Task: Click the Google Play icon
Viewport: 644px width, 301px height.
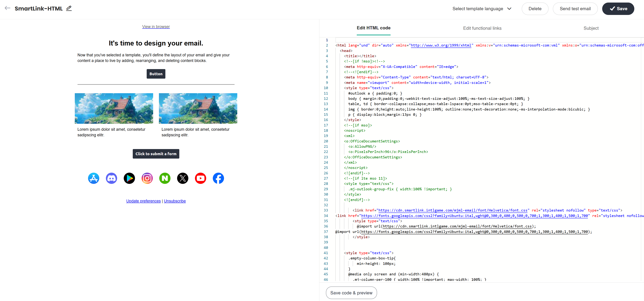Action: tap(129, 178)
